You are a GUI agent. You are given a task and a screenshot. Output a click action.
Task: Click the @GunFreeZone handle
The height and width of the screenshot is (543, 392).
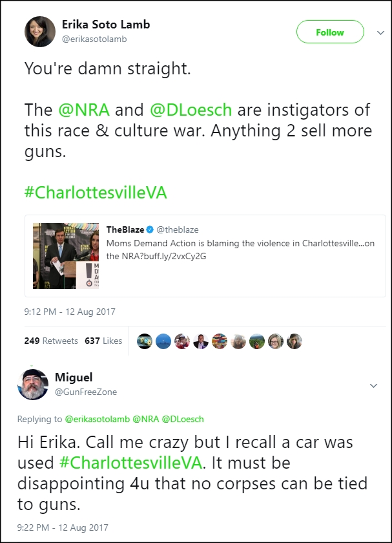click(x=86, y=392)
